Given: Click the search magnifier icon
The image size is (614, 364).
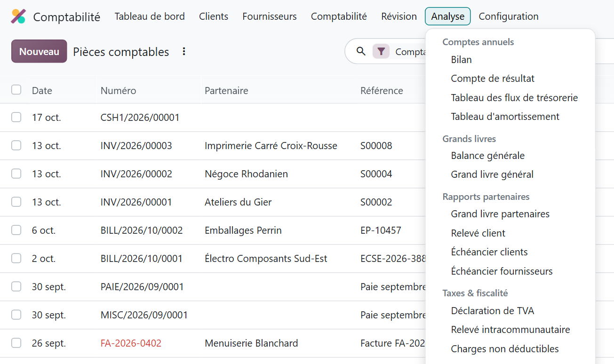Looking at the screenshot, I should 361,51.
